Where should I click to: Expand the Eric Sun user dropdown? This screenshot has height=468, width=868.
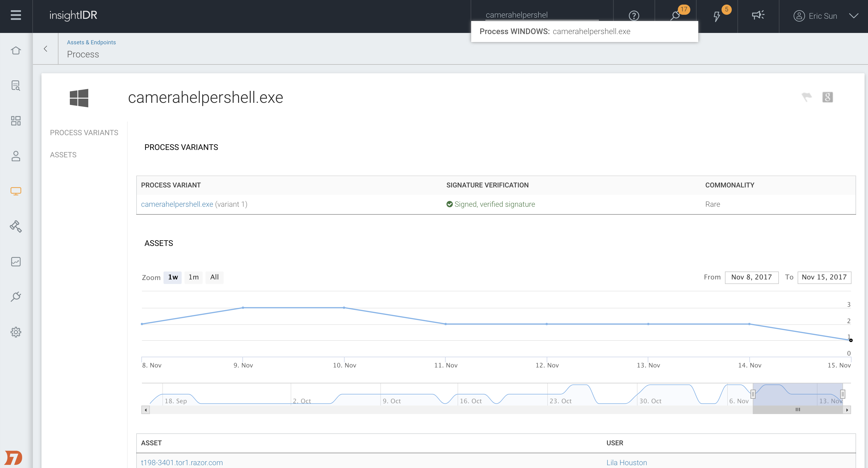(854, 16)
